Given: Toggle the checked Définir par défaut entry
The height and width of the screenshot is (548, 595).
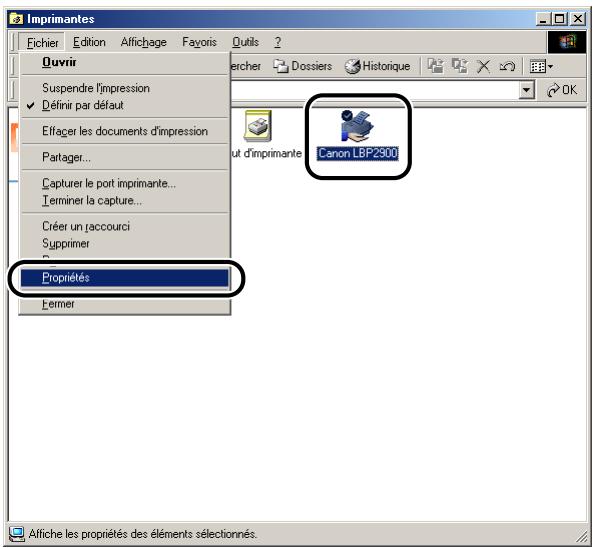Looking at the screenshot, I should 125,105.
